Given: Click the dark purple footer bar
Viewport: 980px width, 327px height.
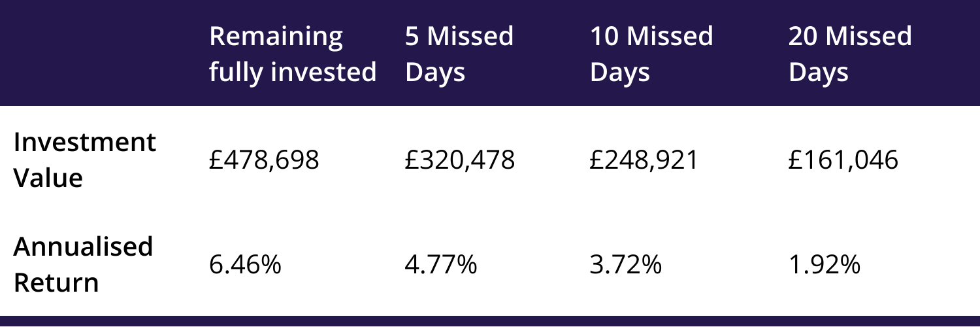Looking at the screenshot, I should pyautogui.click(x=490, y=321).
